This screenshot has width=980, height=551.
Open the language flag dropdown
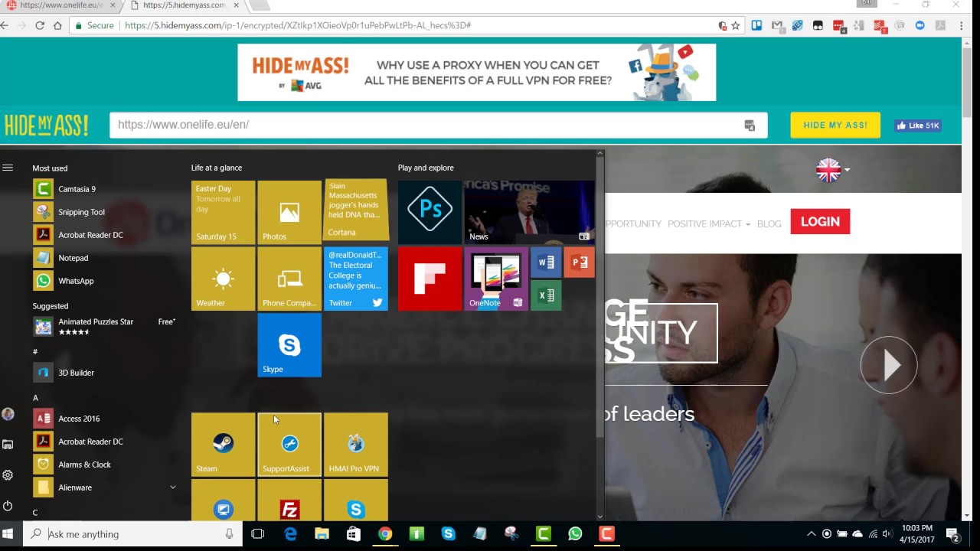(x=832, y=170)
